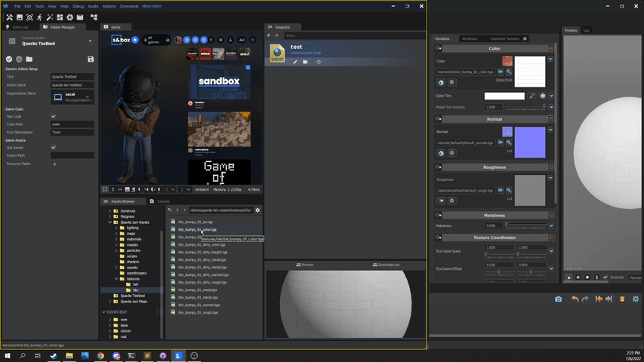644x362 pixels.
Task: Click the back arrow in Inspector
Action: (x=269, y=35)
